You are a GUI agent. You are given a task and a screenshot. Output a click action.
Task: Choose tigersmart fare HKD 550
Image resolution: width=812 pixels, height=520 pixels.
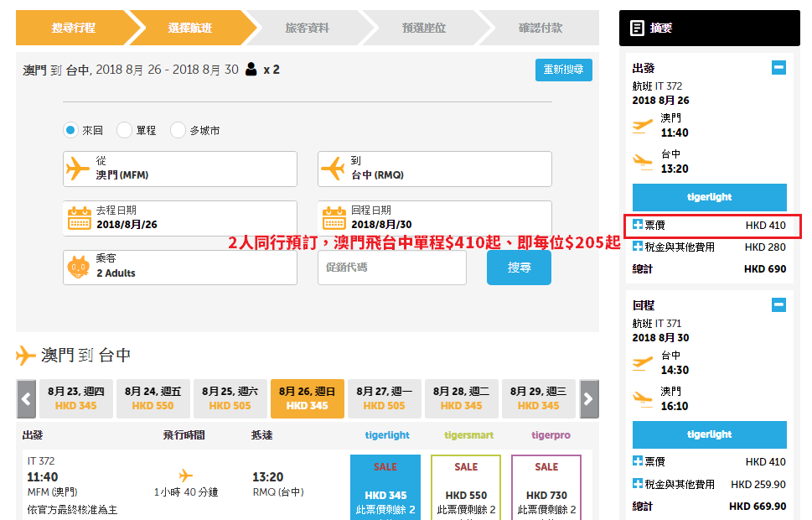(466, 487)
